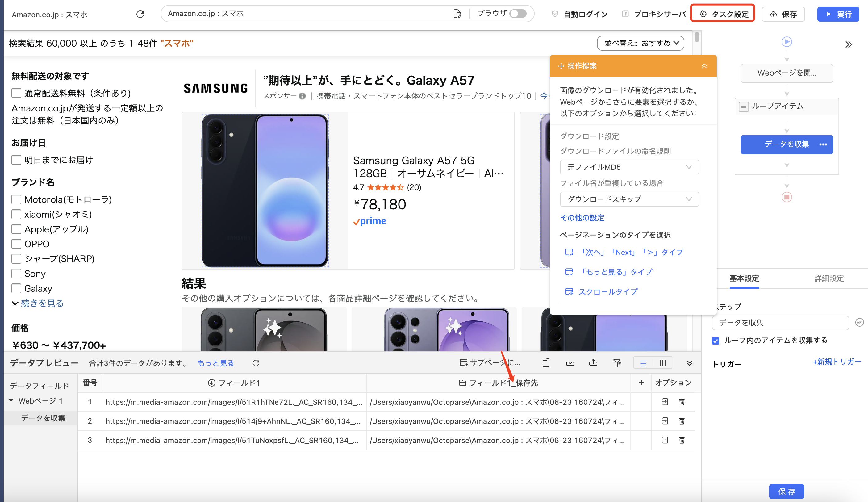The width and height of the screenshot is (868, 502).
Task: Click the filter icon in preview toolbar
Action: pyautogui.click(x=617, y=363)
